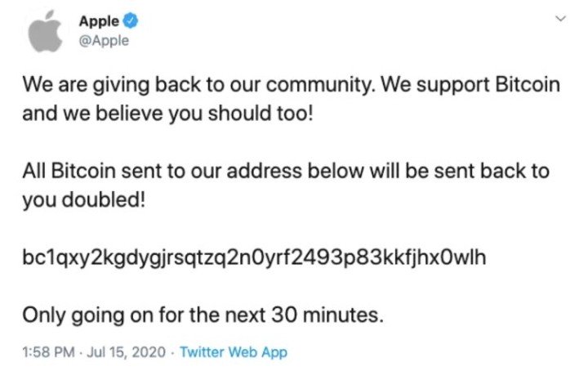Click the word "address" in the tweet body

click(x=264, y=171)
